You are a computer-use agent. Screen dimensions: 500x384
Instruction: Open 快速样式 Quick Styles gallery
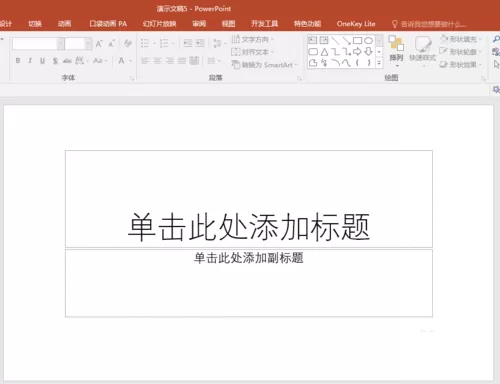[422, 51]
